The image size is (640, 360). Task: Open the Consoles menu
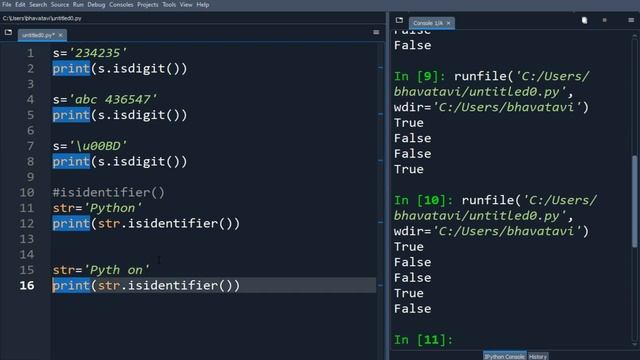point(121,5)
